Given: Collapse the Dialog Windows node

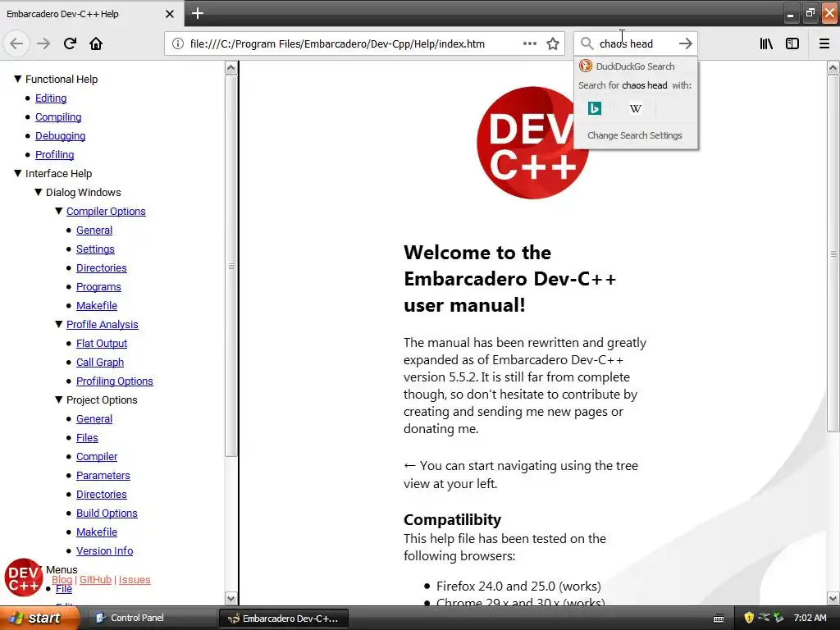Looking at the screenshot, I should pos(38,192).
